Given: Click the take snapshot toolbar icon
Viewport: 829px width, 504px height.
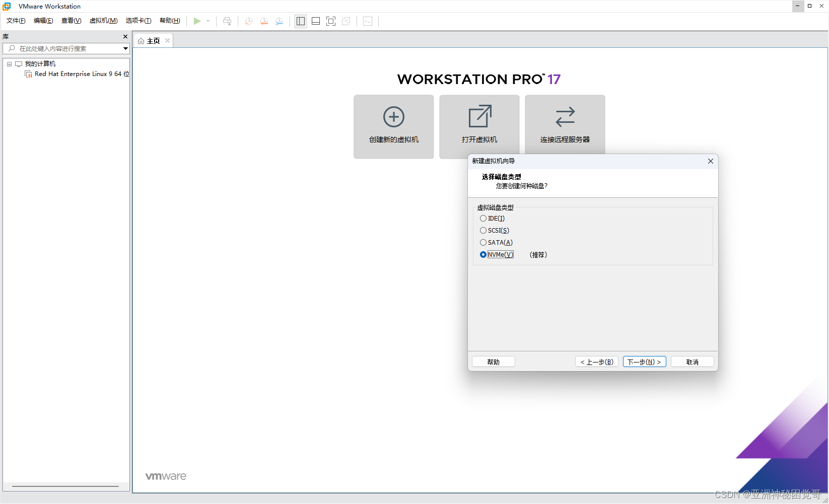Looking at the screenshot, I should 248,21.
